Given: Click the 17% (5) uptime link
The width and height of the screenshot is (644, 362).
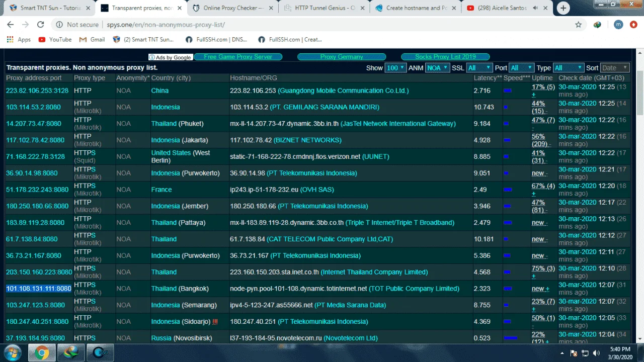Looking at the screenshot, I should 543,86.
